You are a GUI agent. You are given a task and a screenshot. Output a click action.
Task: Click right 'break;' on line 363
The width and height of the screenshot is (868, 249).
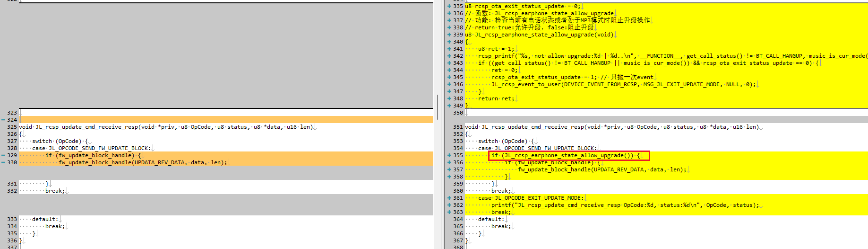coord(501,212)
